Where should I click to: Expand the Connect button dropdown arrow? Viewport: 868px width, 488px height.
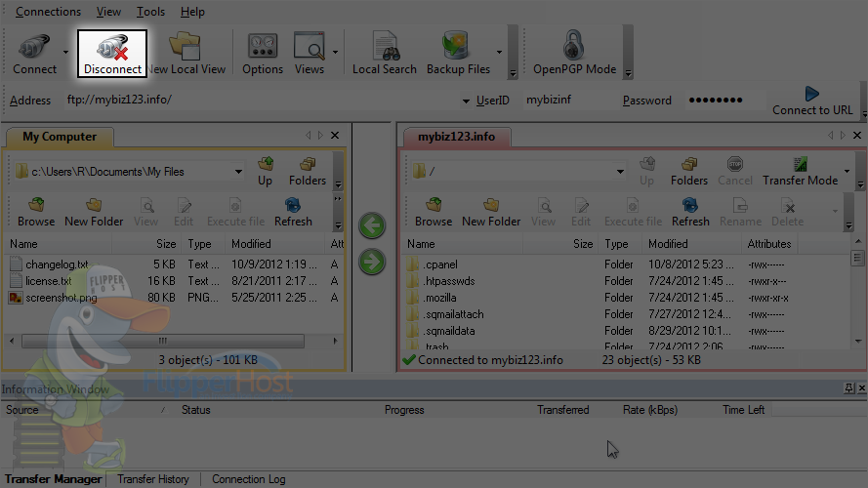point(65,53)
